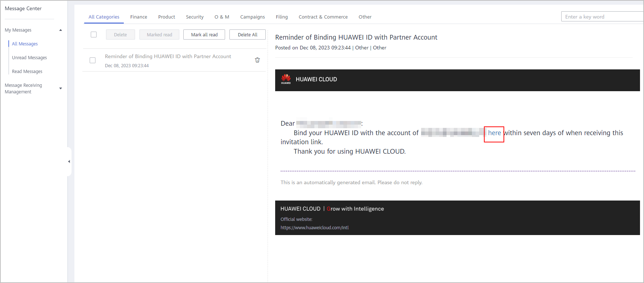Click the message detail title heading
Viewport: 644px width, 283px height.
point(356,37)
